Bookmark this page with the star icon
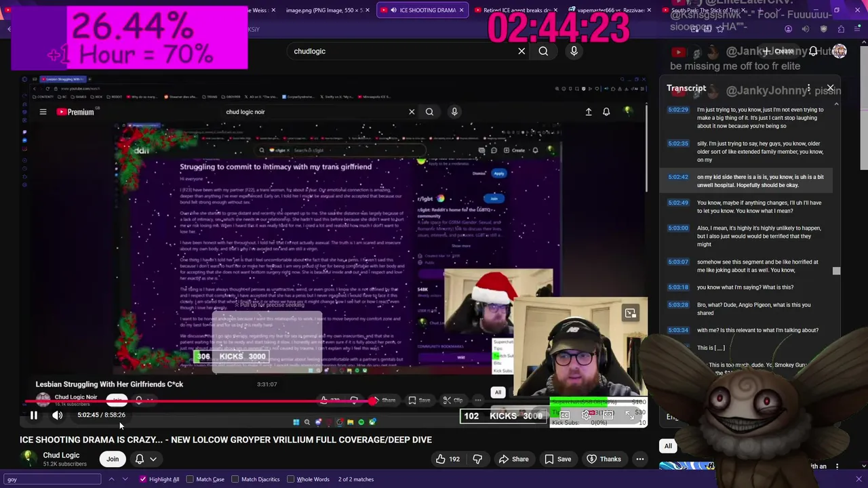The image size is (868, 488). (x=720, y=29)
